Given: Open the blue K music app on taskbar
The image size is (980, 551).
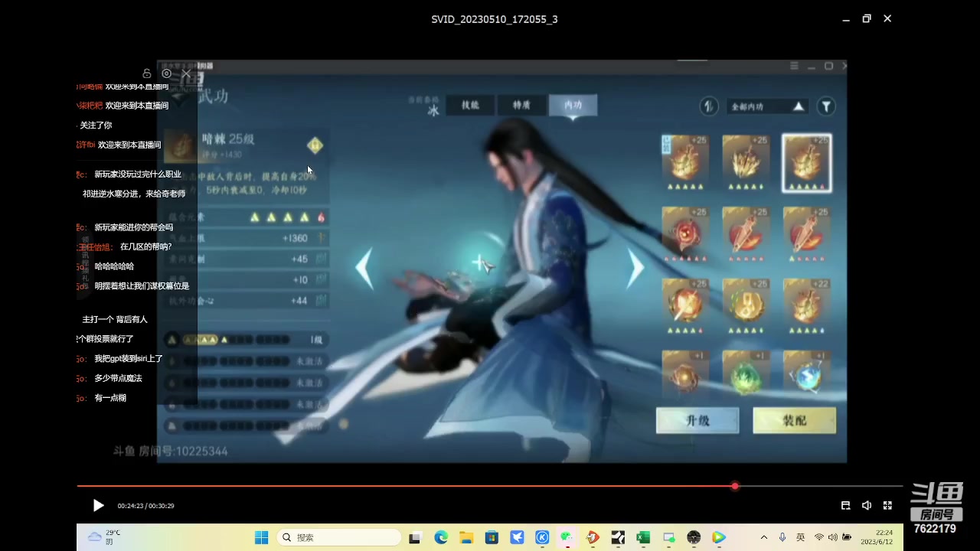Looking at the screenshot, I should 542,537.
